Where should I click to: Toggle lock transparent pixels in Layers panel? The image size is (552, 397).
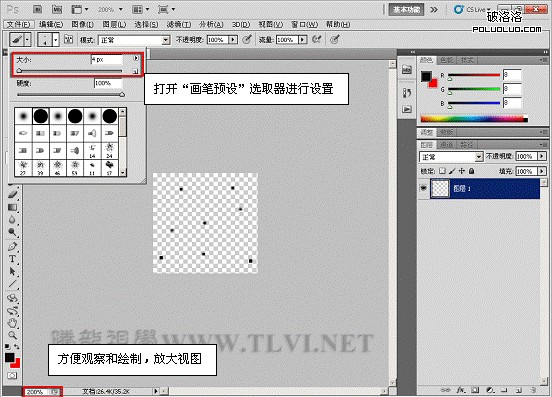(x=442, y=171)
